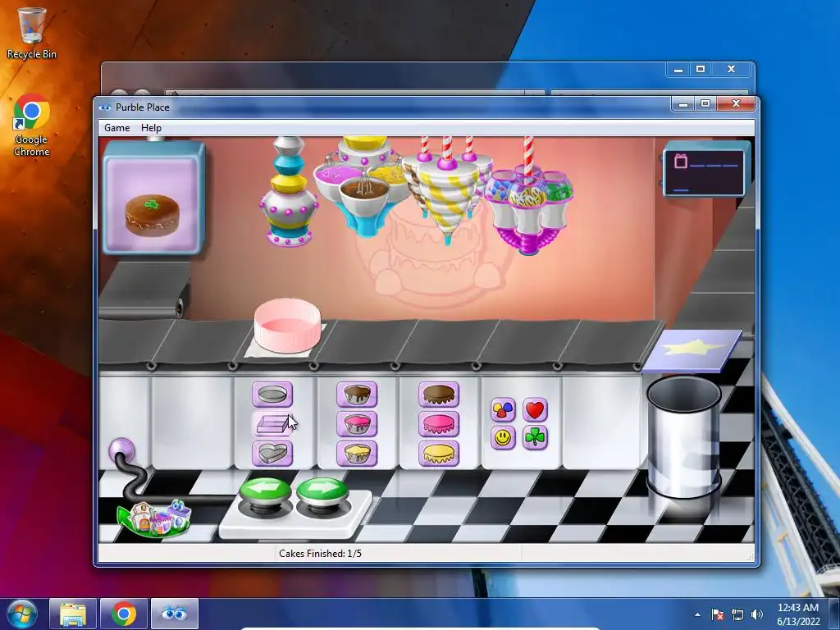Choose the chocolate cake batter button

357,395
